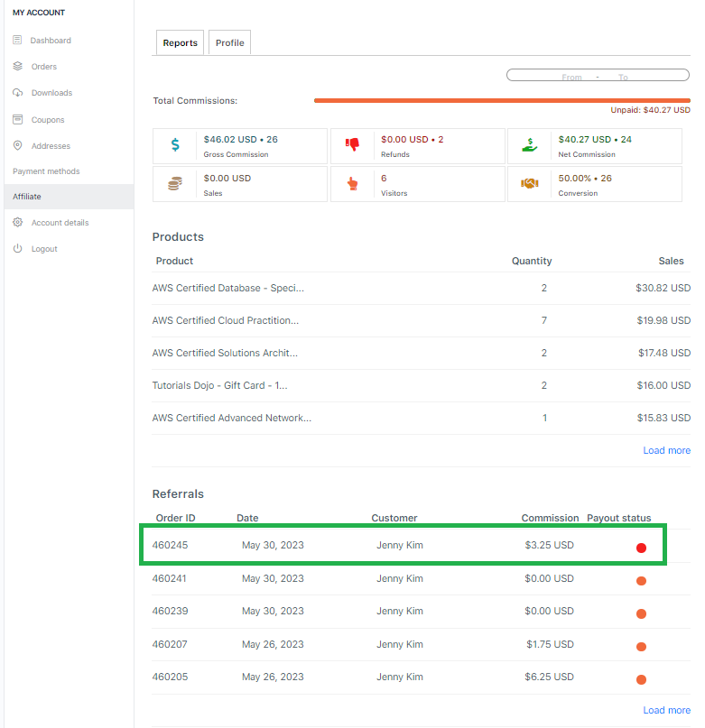705x728 pixels.
Task: Click the orange unpaid commissions progress bar
Action: tap(501, 100)
